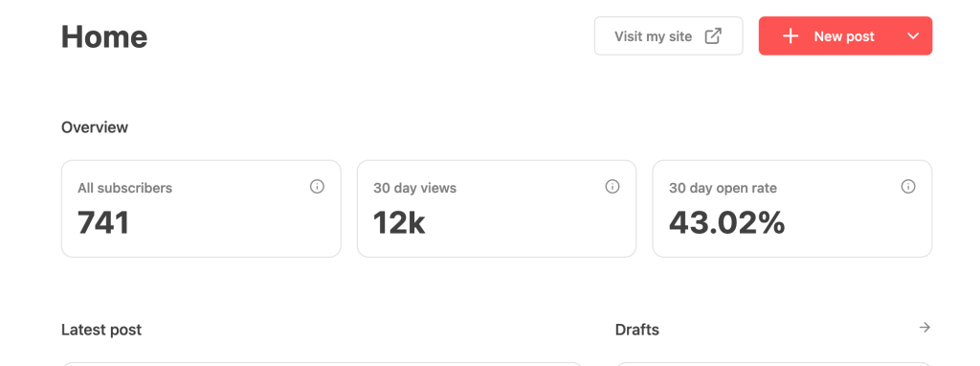This screenshot has width=980, height=366.
Task: Open all drafts via the arrow icon
Action: (x=925, y=328)
